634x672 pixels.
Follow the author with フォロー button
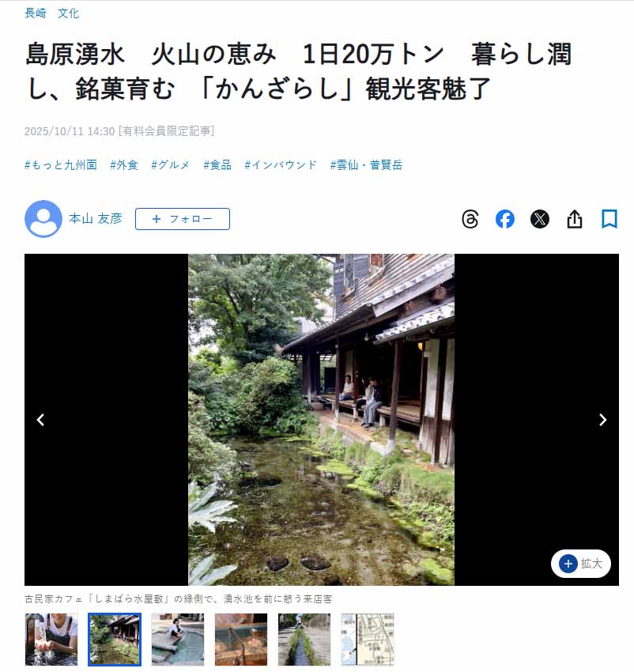pyautogui.click(x=183, y=219)
